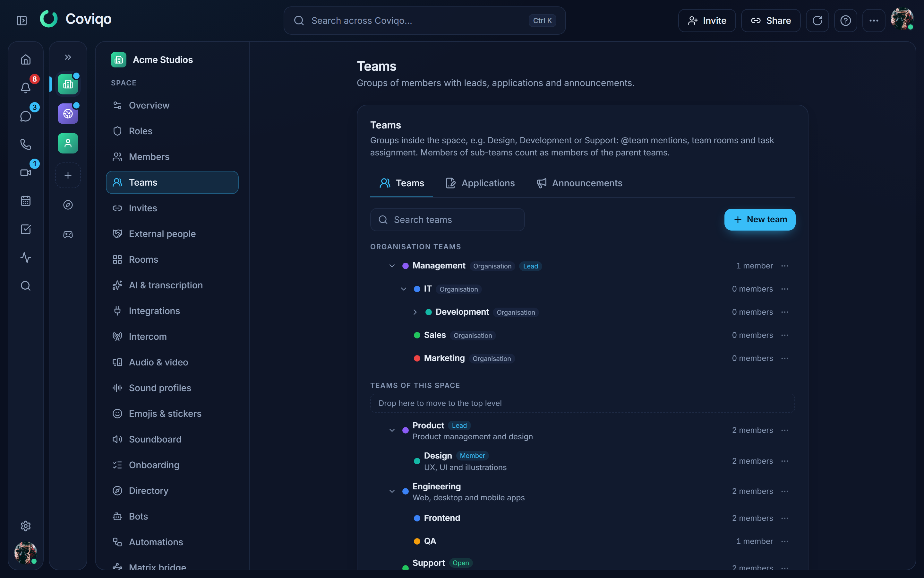
Task: Collapse the Engineering team chevron
Action: (392, 491)
